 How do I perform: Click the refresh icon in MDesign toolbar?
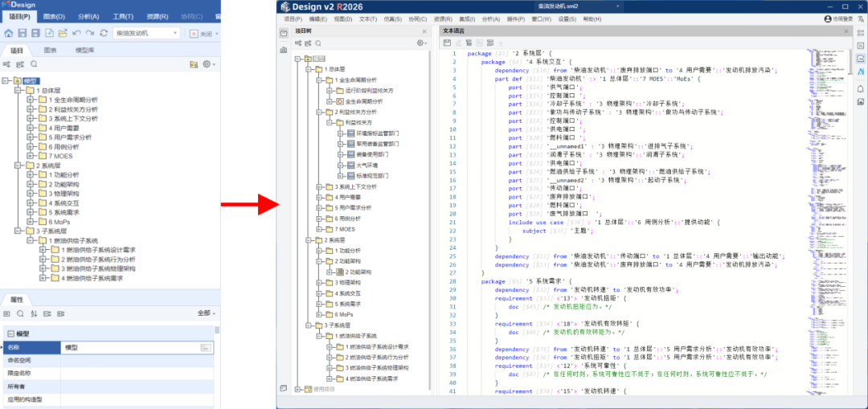(104, 33)
